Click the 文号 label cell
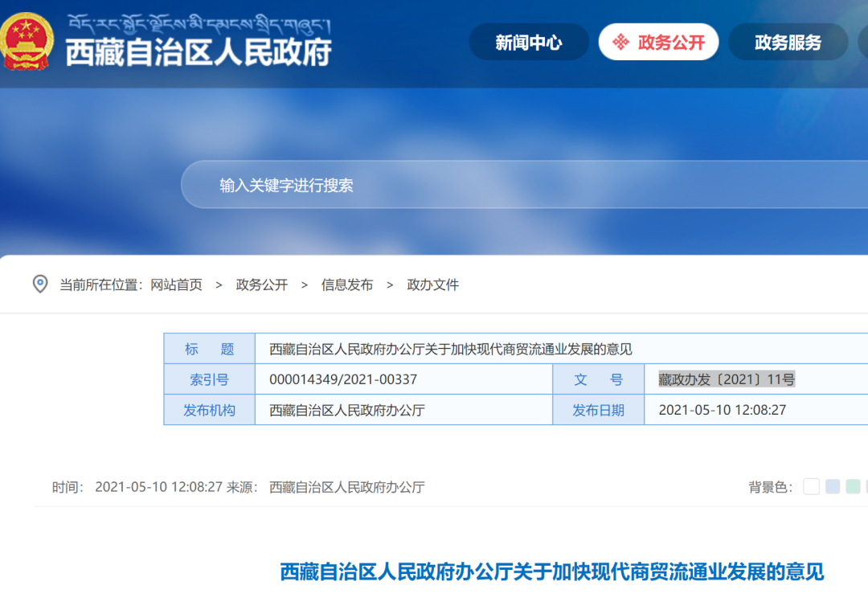Image resolution: width=868 pixels, height=606 pixels. 599,379
